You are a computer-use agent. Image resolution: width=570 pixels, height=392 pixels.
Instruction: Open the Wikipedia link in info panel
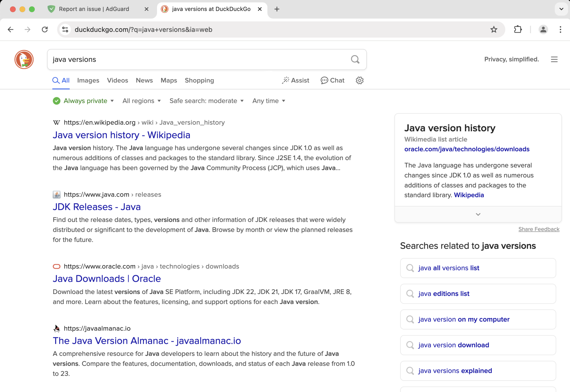pyautogui.click(x=469, y=195)
